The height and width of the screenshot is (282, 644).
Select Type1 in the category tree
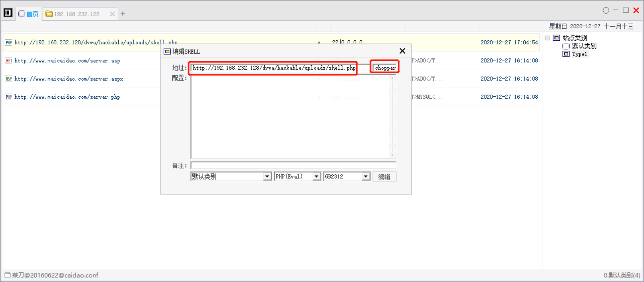(x=580, y=54)
